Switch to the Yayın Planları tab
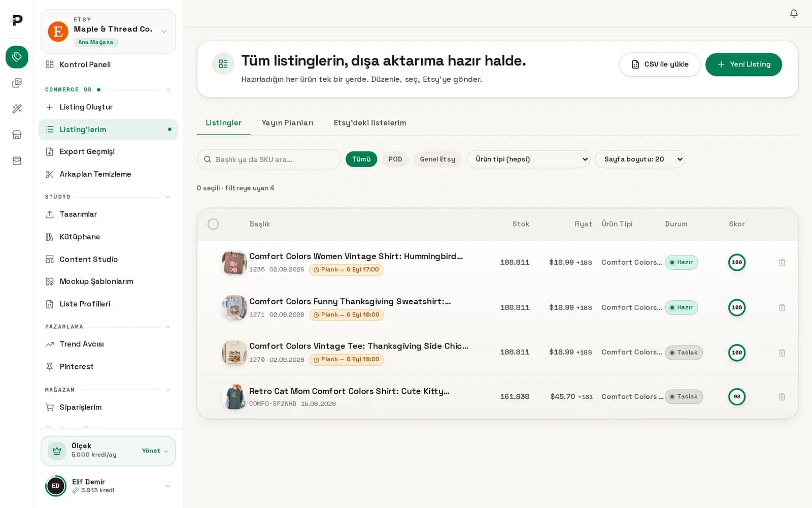812x508 pixels. pos(287,123)
